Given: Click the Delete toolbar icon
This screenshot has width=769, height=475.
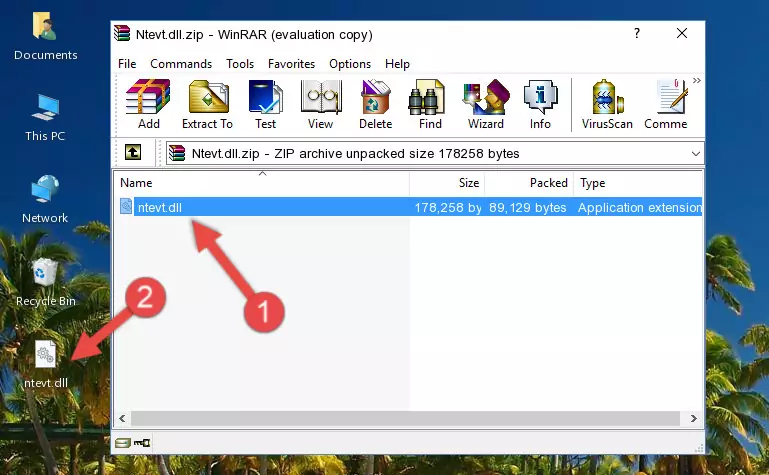Looking at the screenshot, I should point(376,104).
